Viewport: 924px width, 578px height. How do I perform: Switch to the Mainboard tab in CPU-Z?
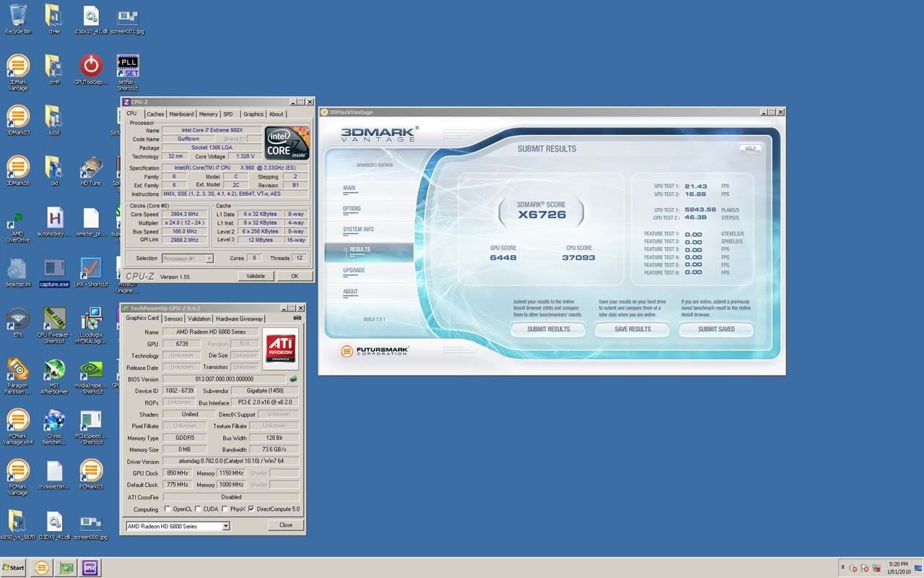181,114
